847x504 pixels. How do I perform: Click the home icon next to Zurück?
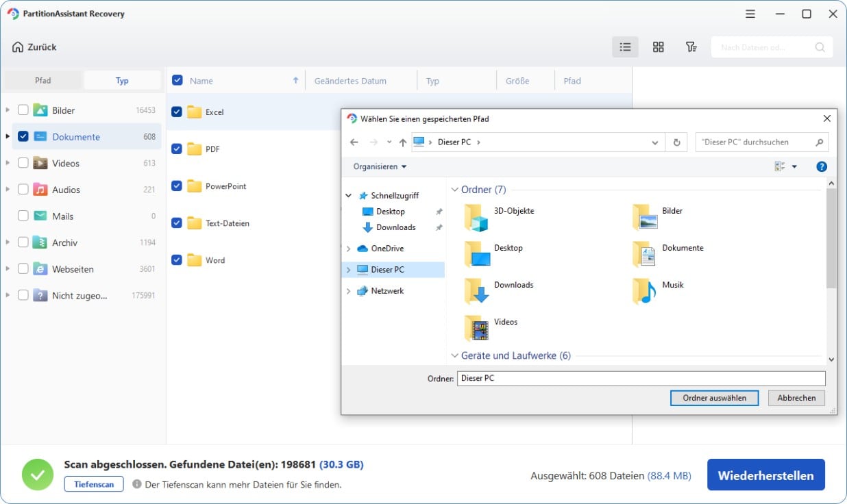[17, 47]
